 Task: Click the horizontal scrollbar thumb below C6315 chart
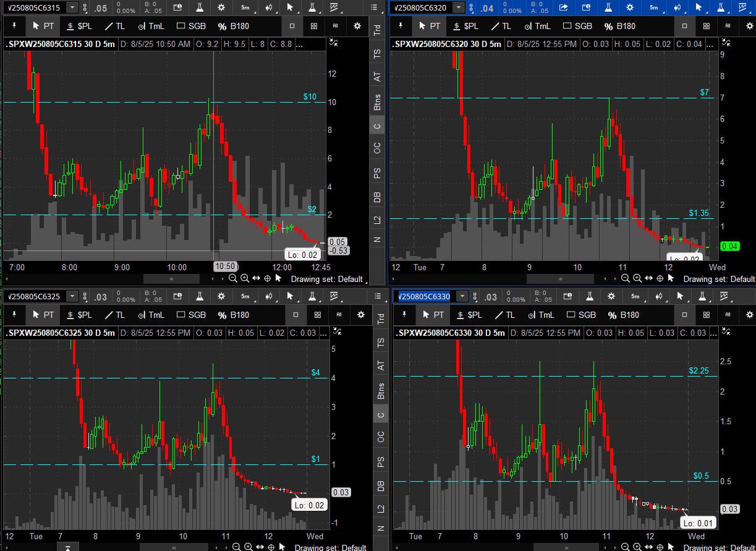pyautogui.click(x=171, y=278)
